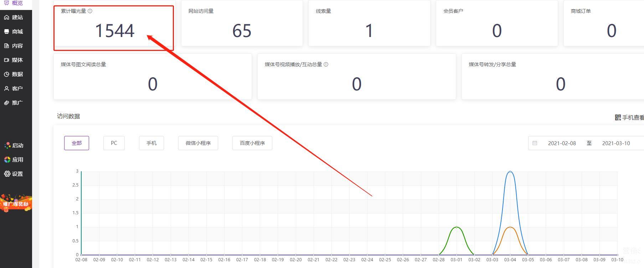
Task: Click the info icon beside 累计曝光量
Action: [90, 11]
